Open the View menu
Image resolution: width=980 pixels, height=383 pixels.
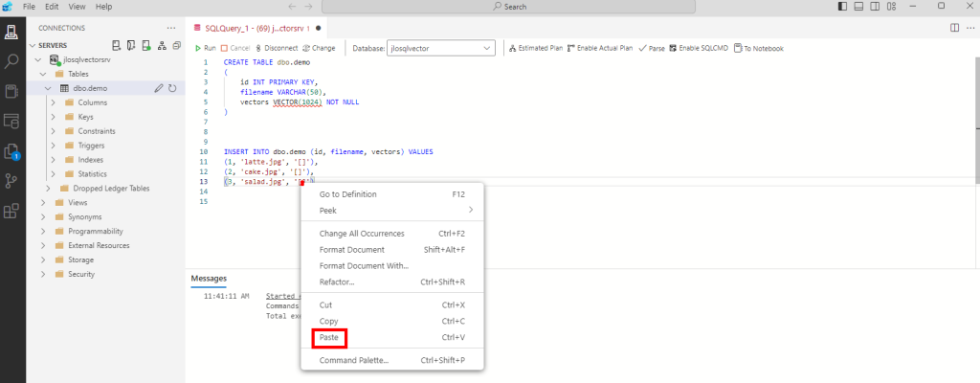77,7
